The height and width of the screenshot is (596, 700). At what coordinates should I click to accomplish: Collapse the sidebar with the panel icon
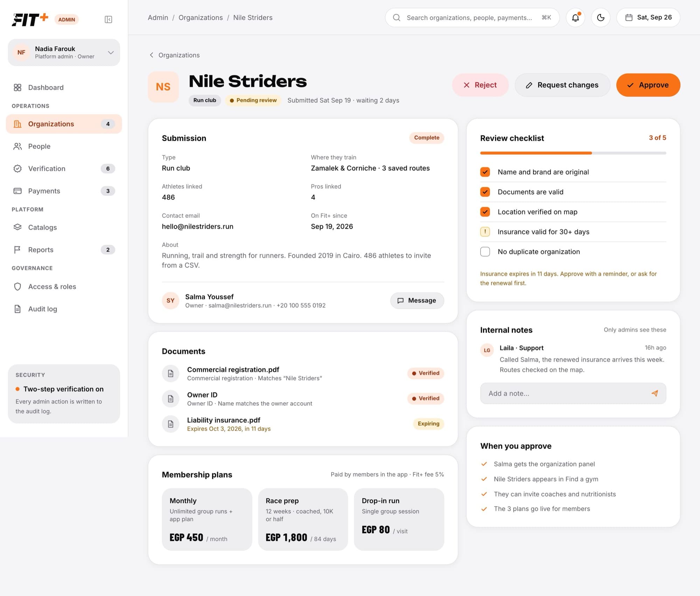pyautogui.click(x=108, y=20)
